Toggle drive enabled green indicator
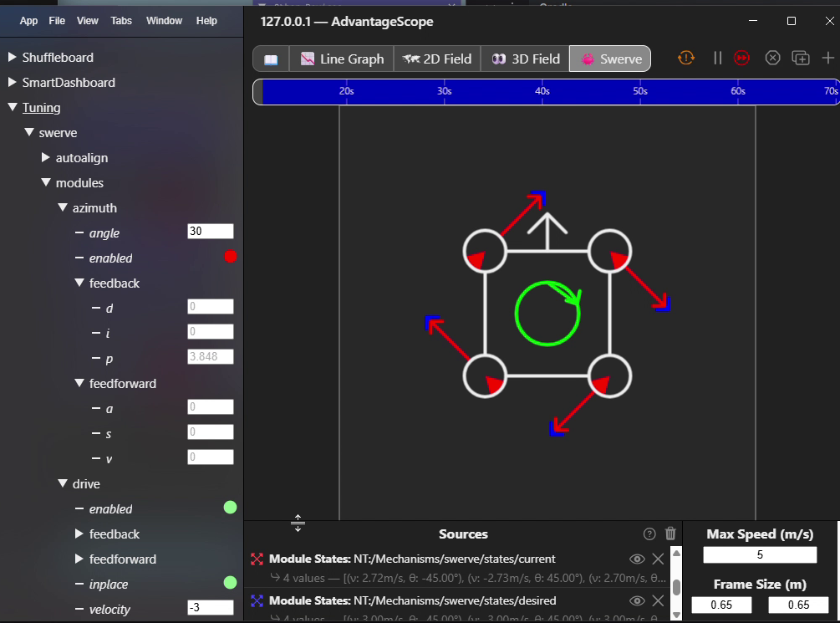This screenshot has width=840, height=623. pos(231,508)
